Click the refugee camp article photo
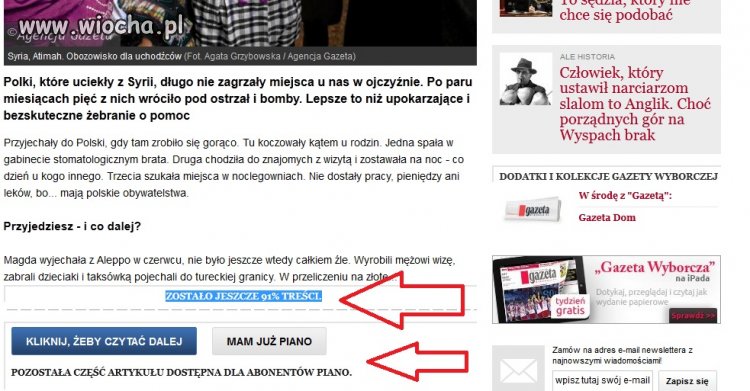The image size is (750, 391). click(240, 23)
